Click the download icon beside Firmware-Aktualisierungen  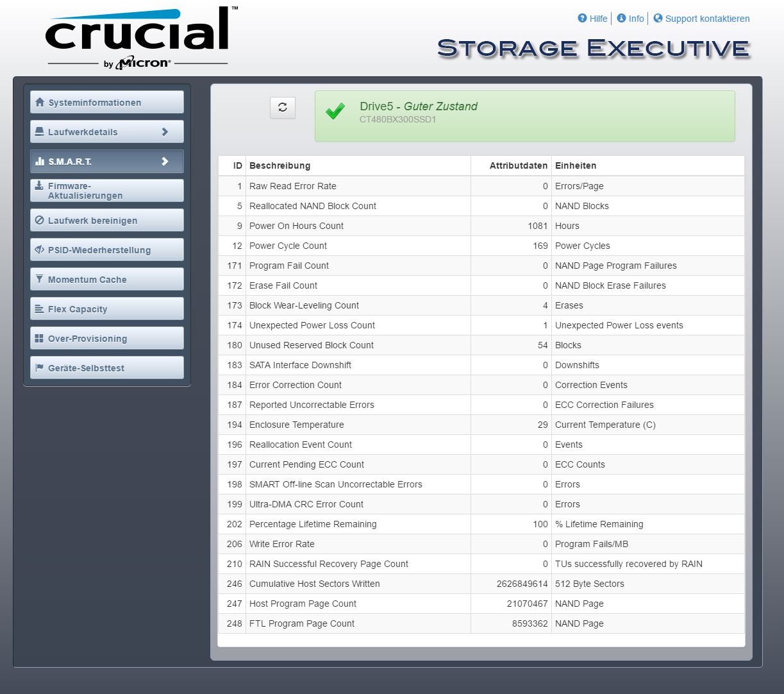click(x=40, y=186)
